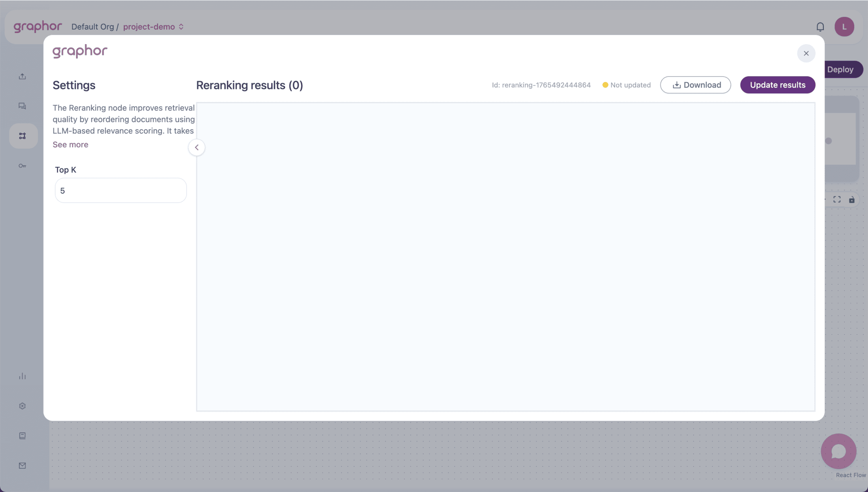Click the Top K input field
The width and height of the screenshot is (868, 492).
pos(120,190)
